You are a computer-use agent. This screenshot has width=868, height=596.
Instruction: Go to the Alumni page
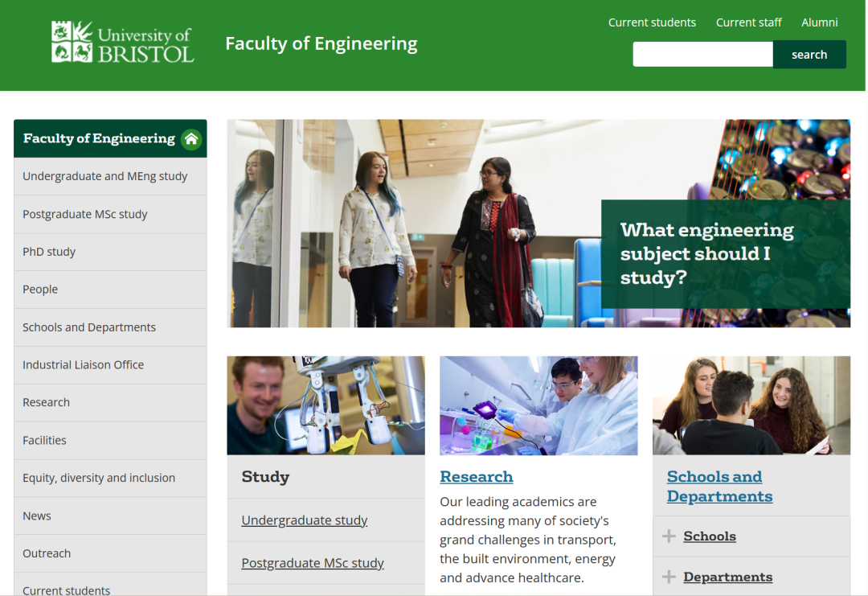[x=819, y=23]
